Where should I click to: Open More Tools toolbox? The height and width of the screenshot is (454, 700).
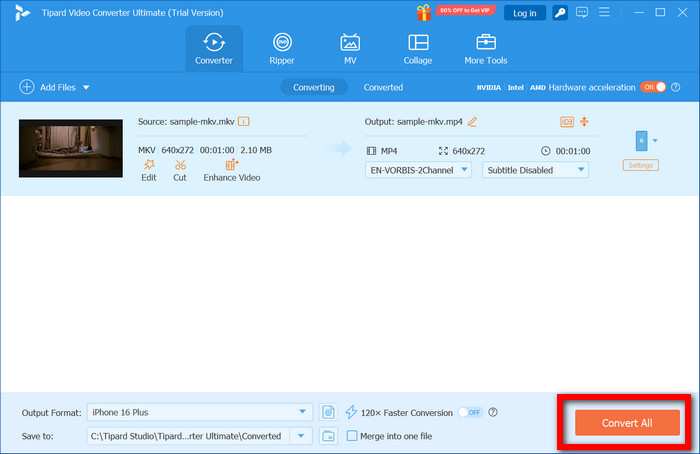click(486, 49)
